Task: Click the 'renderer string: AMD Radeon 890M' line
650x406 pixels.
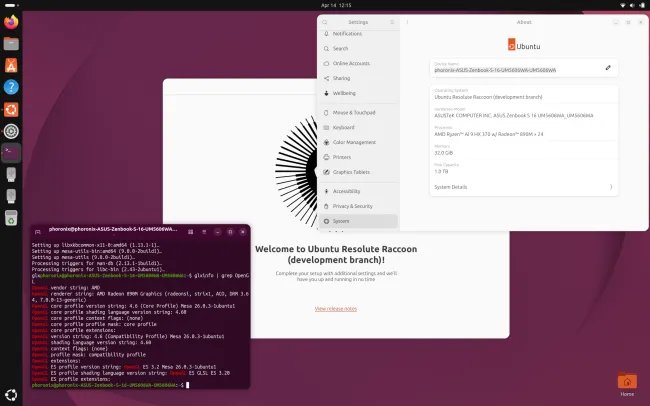Action: (141, 294)
